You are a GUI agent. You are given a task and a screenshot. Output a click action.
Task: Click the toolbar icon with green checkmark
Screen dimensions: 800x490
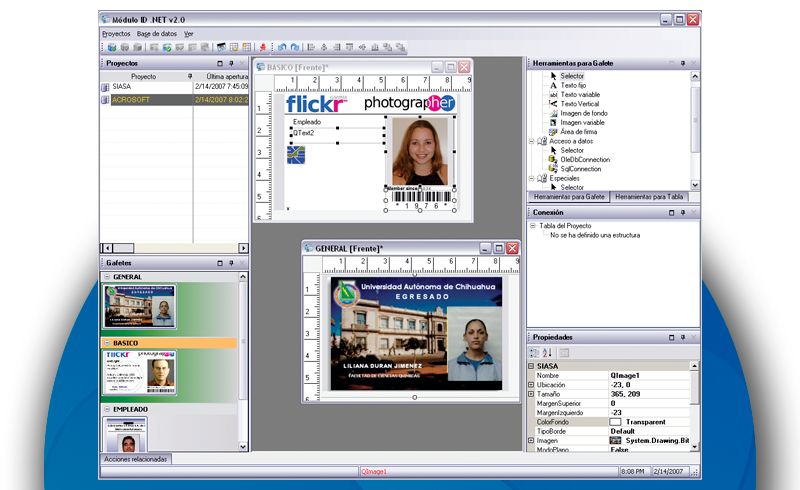(x=167, y=47)
